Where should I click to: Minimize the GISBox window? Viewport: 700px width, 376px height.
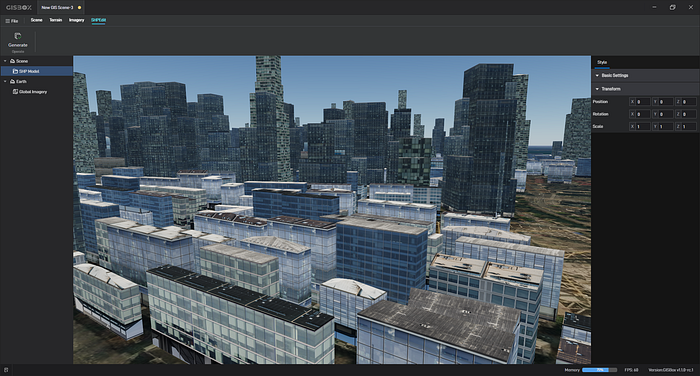(654, 7)
